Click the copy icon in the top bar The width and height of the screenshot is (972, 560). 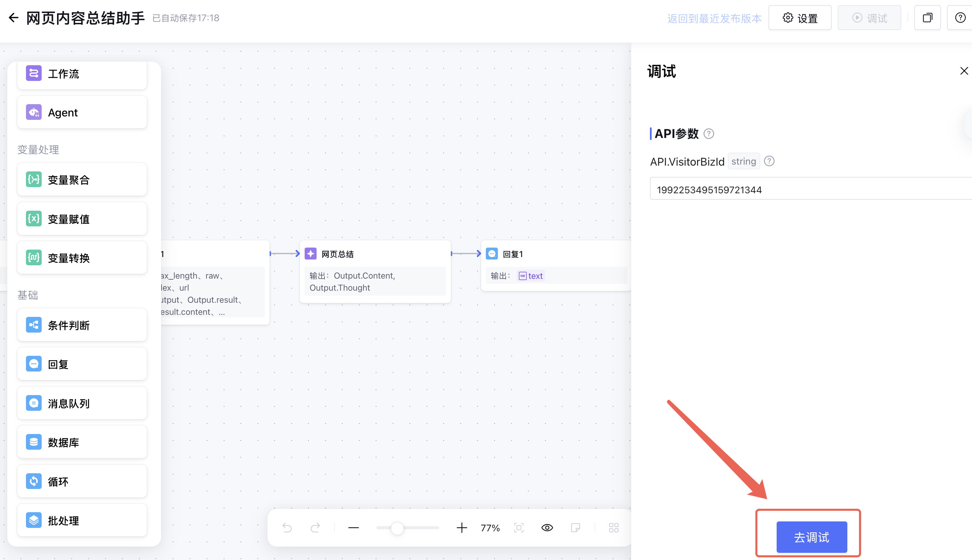(x=927, y=18)
